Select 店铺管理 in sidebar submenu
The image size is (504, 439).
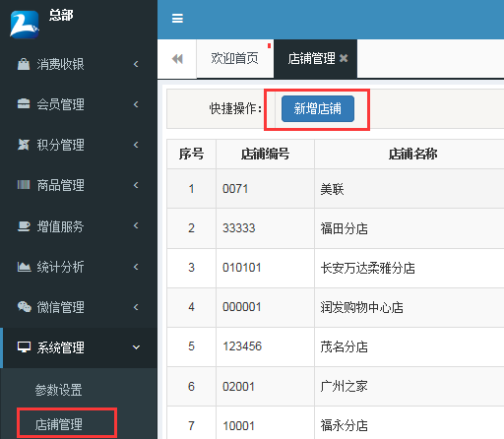point(58,424)
